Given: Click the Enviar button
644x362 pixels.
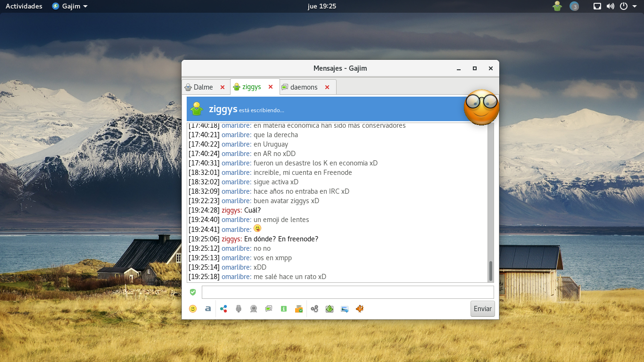Looking at the screenshot, I should (x=483, y=309).
